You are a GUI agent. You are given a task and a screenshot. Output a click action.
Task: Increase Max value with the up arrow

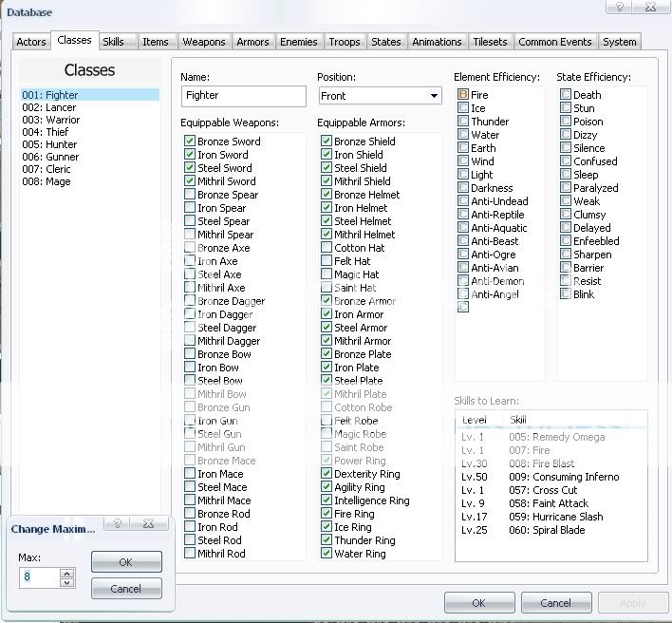66,573
